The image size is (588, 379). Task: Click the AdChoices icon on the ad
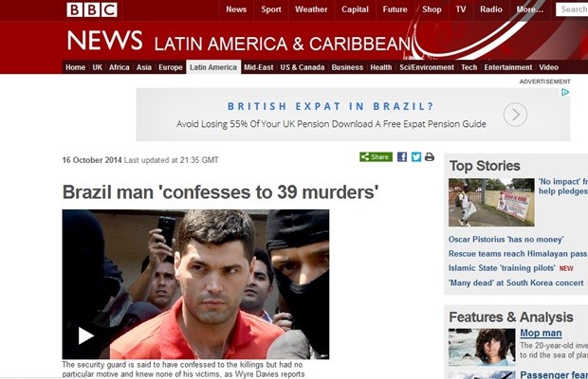[565, 92]
